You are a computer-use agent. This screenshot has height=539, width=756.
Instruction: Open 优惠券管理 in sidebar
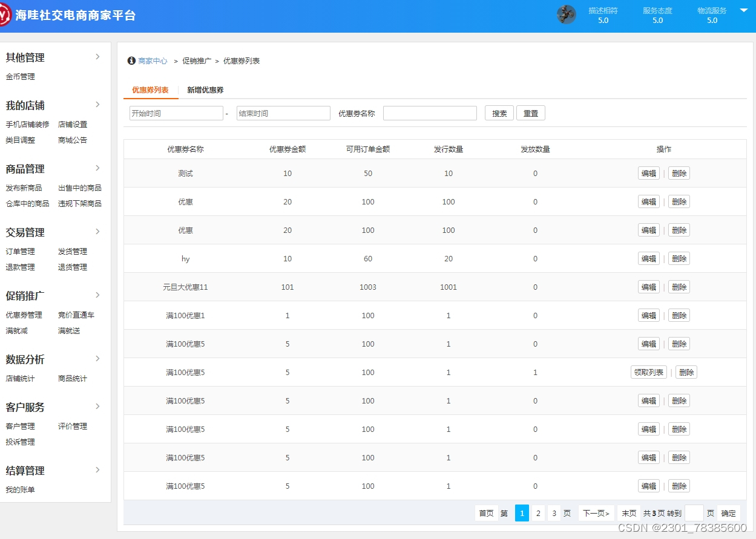(24, 315)
